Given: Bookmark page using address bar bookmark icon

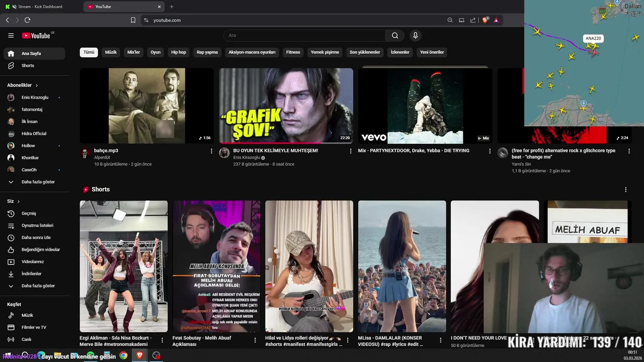Looking at the screenshot, I should tap(133, 20).
